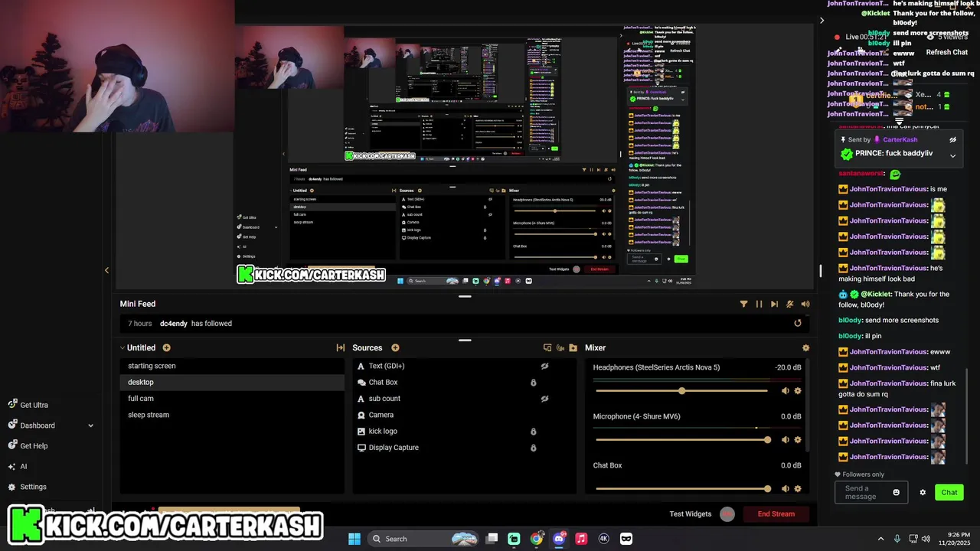Show hidden system tray icons
Screen dimensions: 980x551
click(880, 539)
